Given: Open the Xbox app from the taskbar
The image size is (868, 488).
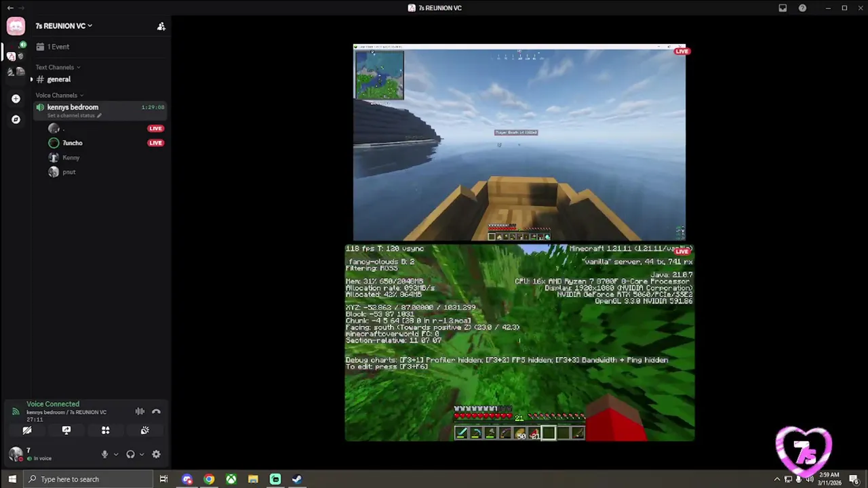Looking at the screenshot, I should click(x=231, y=479).
